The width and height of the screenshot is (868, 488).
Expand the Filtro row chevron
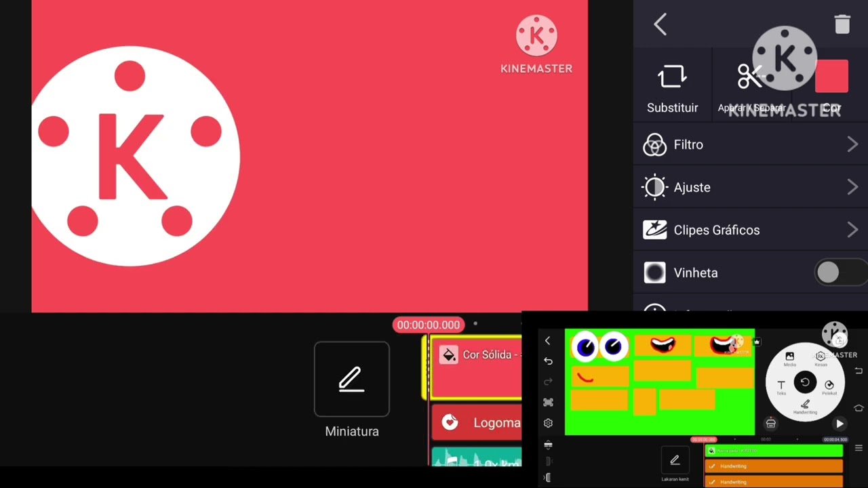pos(852,144)
